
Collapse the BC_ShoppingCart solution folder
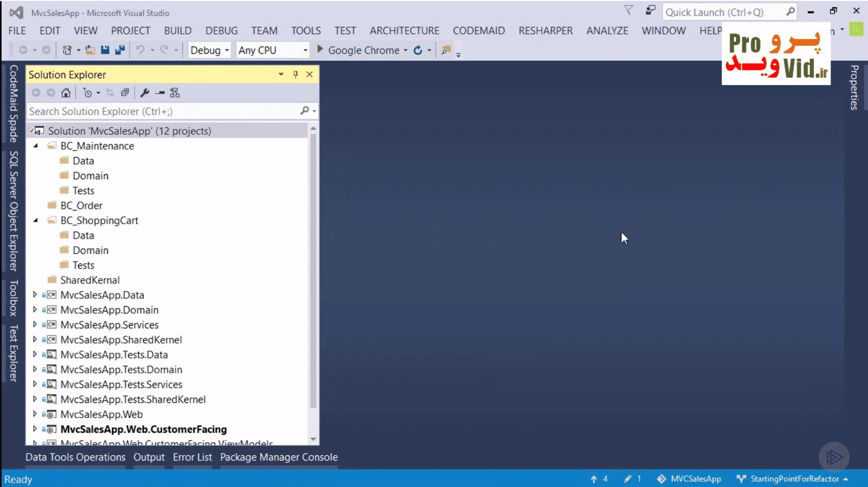click(x=36, y=220)
